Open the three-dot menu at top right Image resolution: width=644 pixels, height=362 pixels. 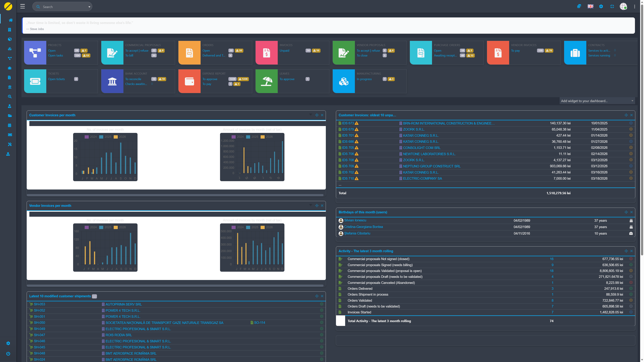(634, 7)
